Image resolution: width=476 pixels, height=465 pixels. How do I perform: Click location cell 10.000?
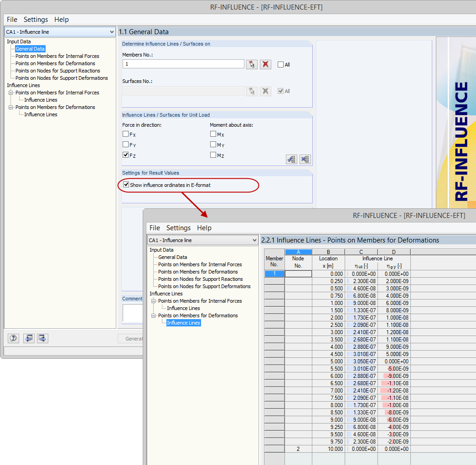tap(328, 449)
